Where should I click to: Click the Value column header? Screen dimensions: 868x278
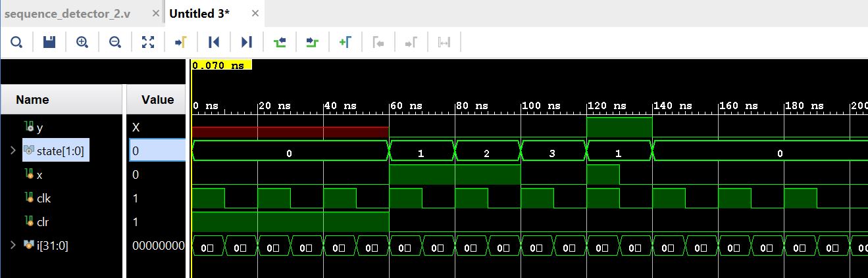[x=157, y=100]
